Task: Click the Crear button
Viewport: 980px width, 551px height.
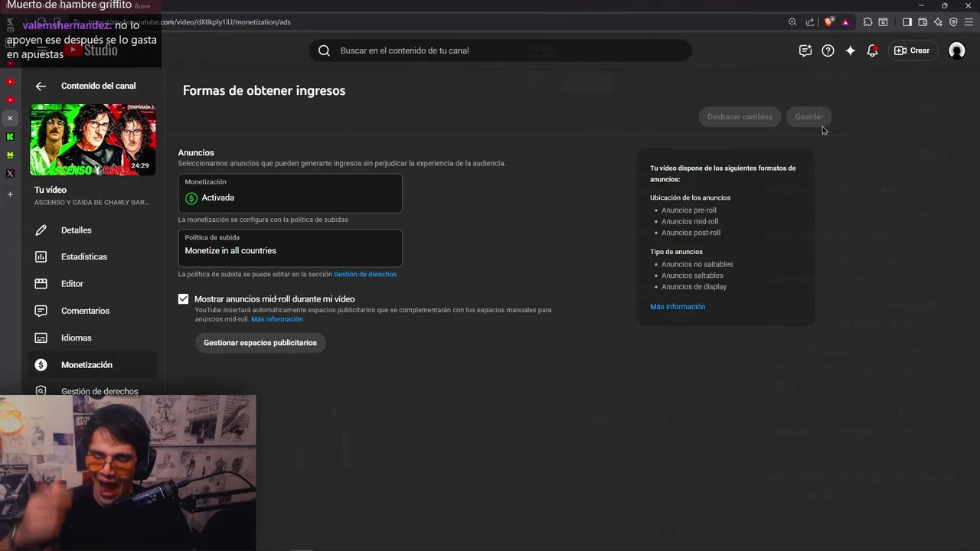Action: click(912, 51)
